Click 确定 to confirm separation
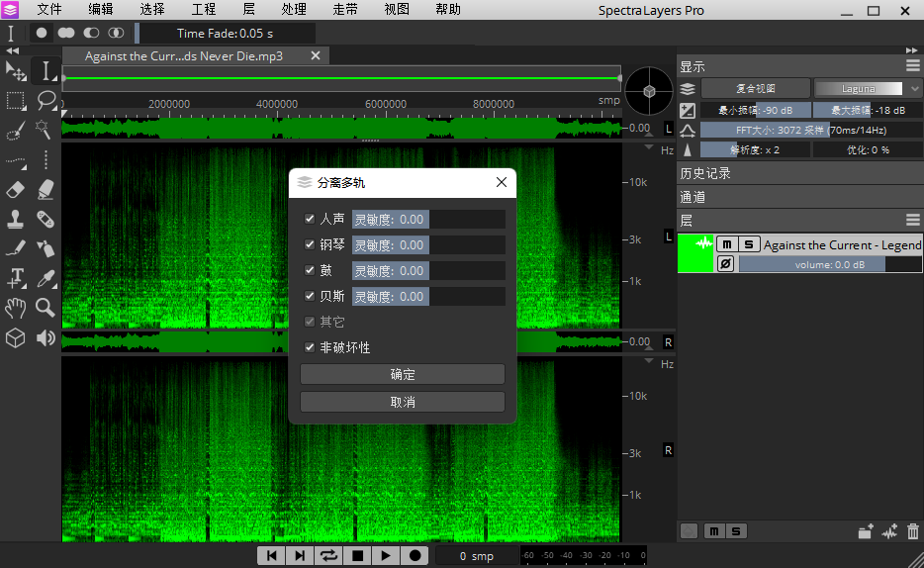924x568 pixels. click(x=403, y=374)
